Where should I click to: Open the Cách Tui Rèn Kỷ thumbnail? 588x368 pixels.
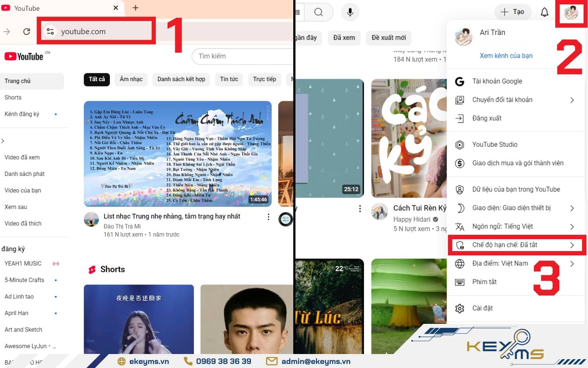(409, 138)
